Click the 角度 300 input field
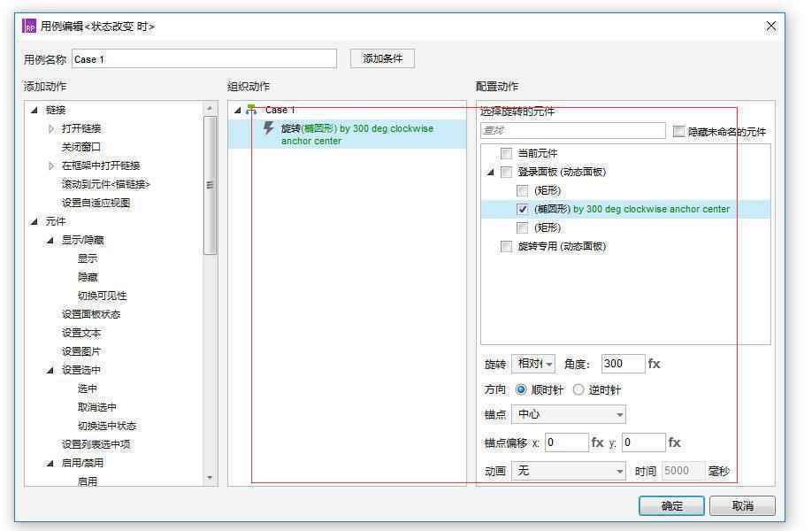The width and height of the screenshot is (812, 531). [x=623, y=364]
